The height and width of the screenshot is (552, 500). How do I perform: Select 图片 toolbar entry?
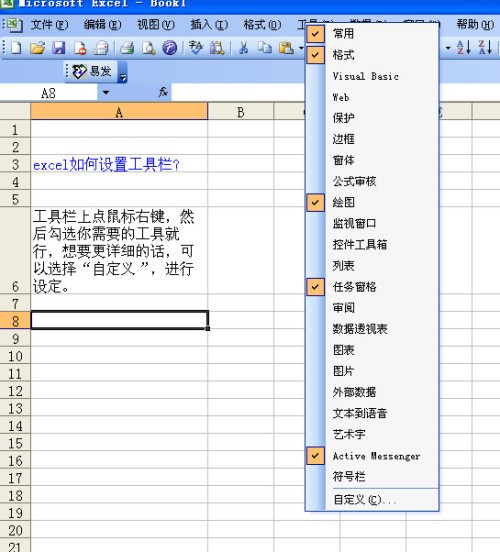(372, 371)
